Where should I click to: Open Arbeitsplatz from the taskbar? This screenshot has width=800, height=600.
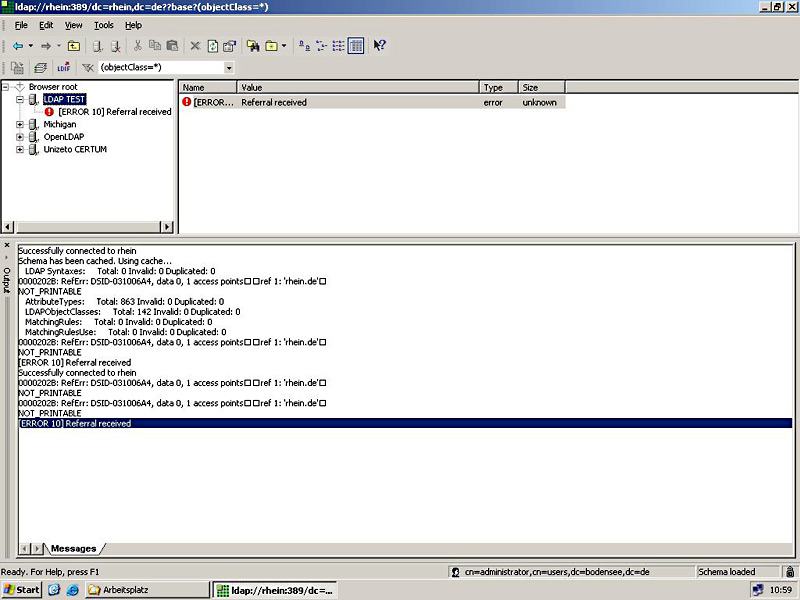(147, 590)
